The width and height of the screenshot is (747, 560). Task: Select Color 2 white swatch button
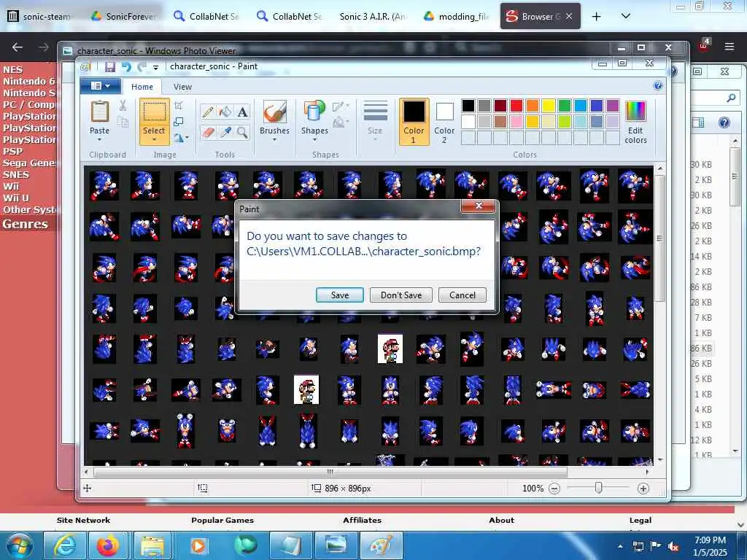pos(444,122)
